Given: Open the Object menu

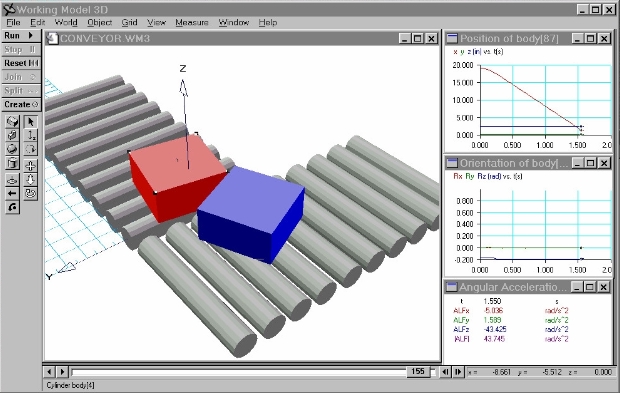Looking at the screenshot, I should point(100,23).
